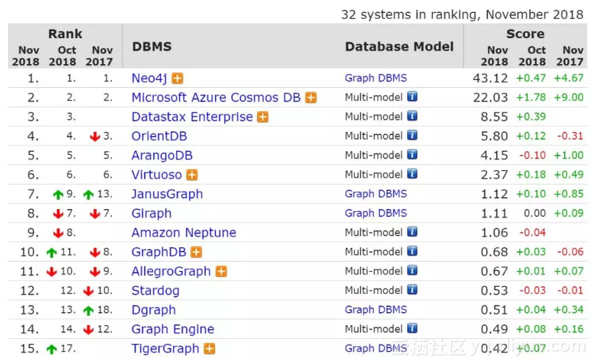Click the green up arrow before 17. in TigerGraph row

[x=51, y=350]
